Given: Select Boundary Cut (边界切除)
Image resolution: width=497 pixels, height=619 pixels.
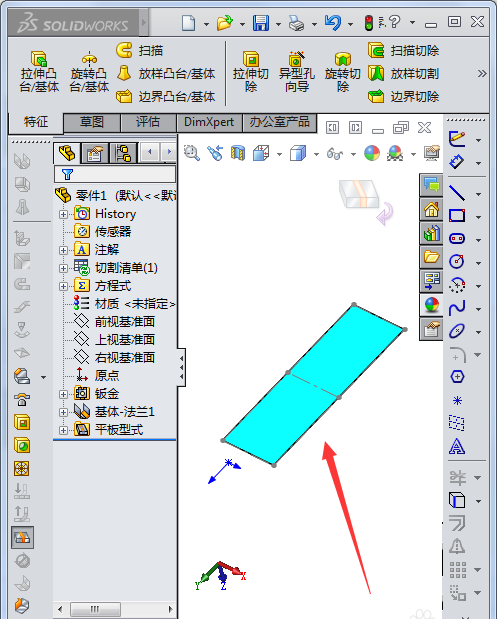Looking at the screenshot, I should (x=403, y=96).
